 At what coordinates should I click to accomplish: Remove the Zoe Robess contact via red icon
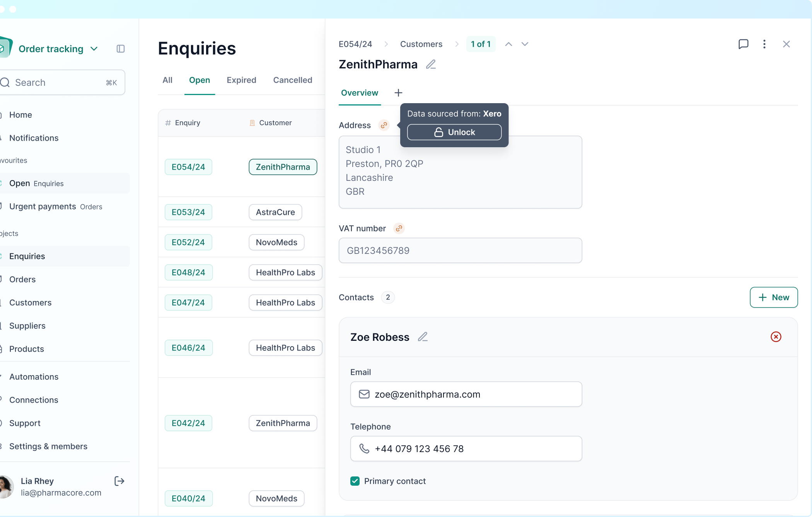click(776, 337)
